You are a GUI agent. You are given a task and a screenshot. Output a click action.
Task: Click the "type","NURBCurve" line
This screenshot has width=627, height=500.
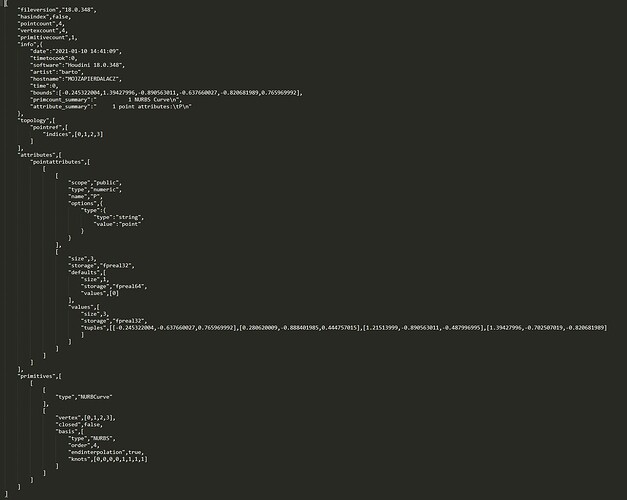pos(84,397)
